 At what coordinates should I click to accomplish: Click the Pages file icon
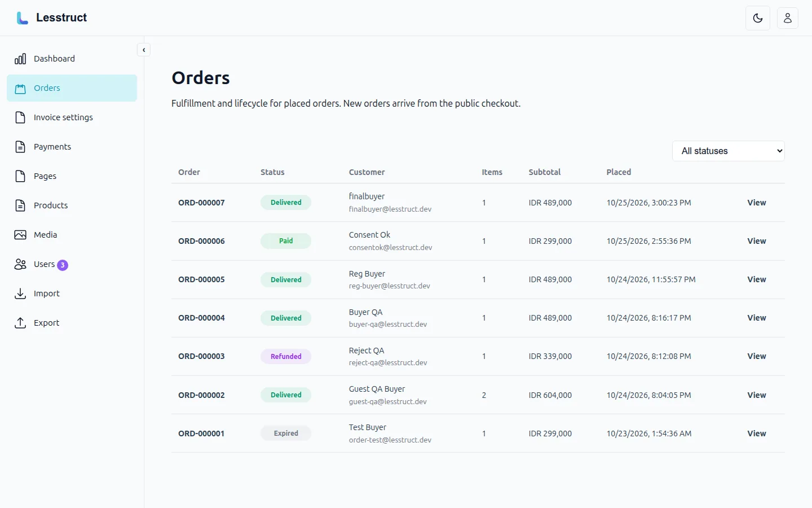coord(20,176)
